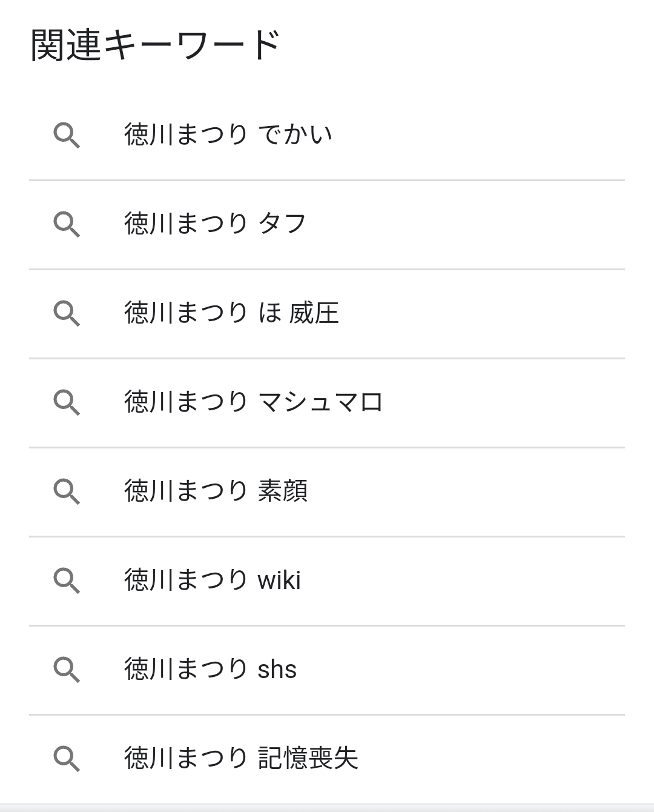Open related search 徳川まつり でかい
The height and width of the screenshot is (812, 654).
pos(228,135)
